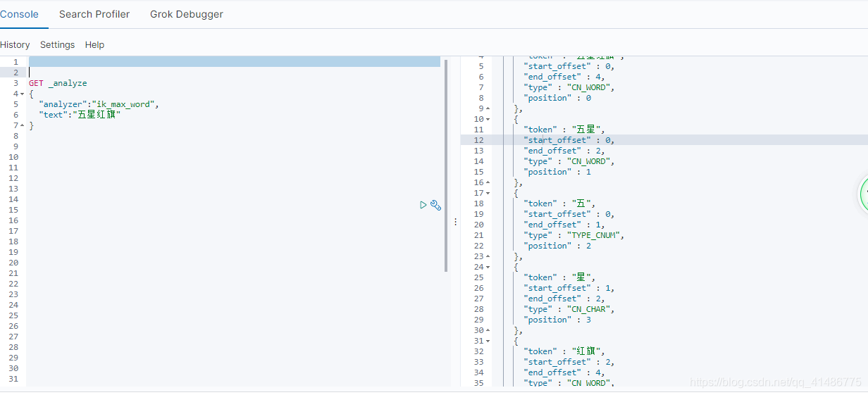868x395 pixels.
Task: Click the "position" : 0 line
Action: click(x=557, y=98)
